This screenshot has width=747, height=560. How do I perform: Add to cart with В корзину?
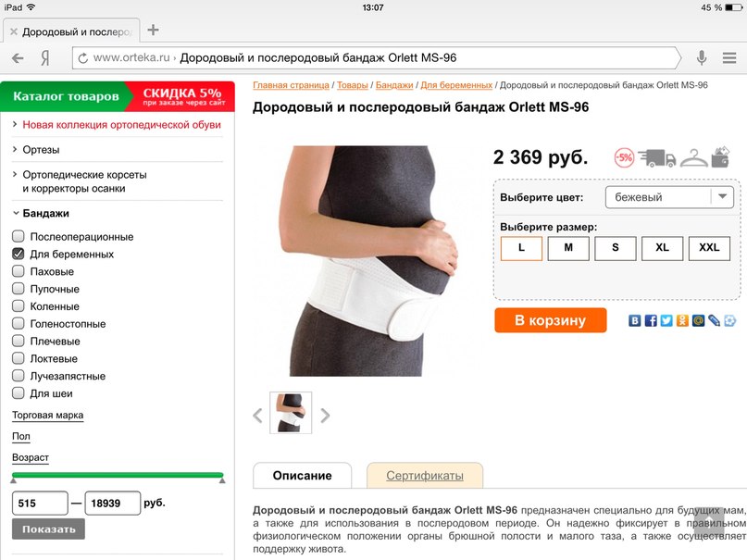(x=550, y=320)
